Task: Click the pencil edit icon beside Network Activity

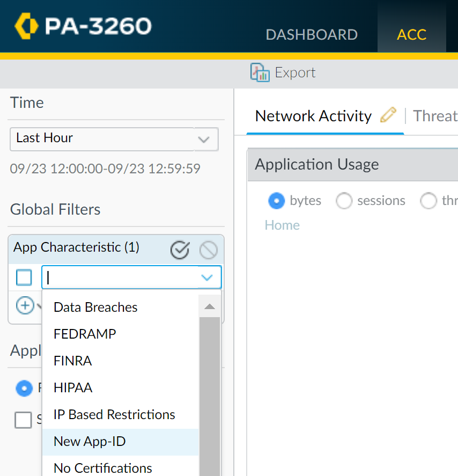Action: (388, 115)
